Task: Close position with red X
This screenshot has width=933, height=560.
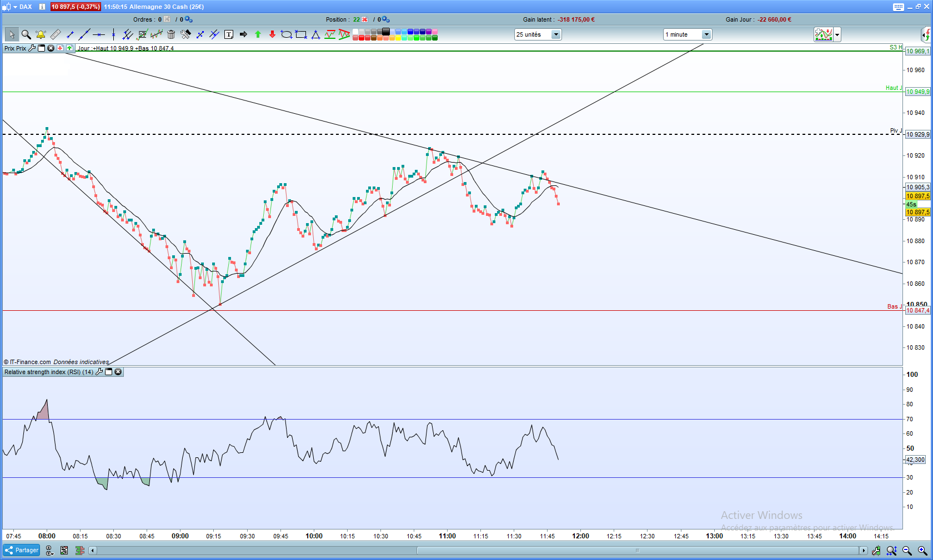Action: [365, 19]
